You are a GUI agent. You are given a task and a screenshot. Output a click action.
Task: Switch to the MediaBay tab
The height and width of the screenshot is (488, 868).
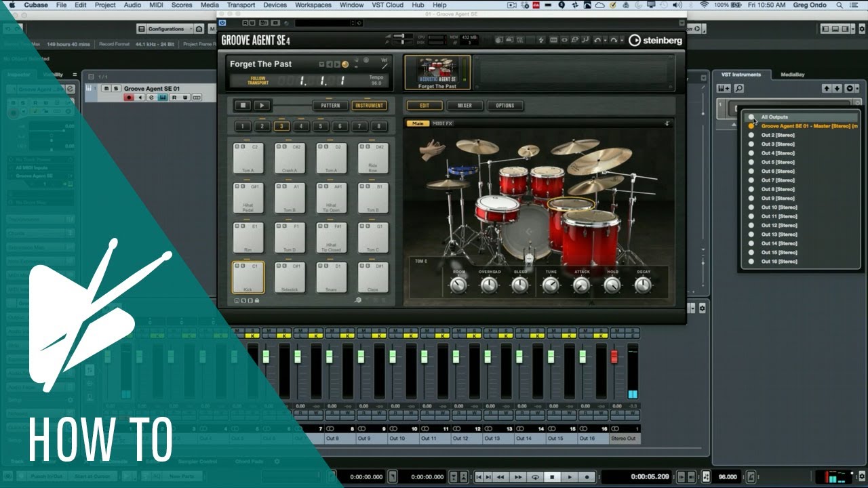792,75
